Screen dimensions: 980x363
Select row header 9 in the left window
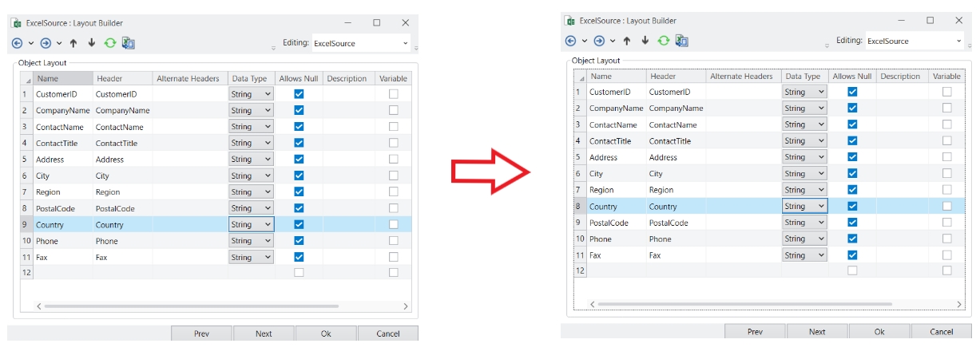(x=26, y=225)
